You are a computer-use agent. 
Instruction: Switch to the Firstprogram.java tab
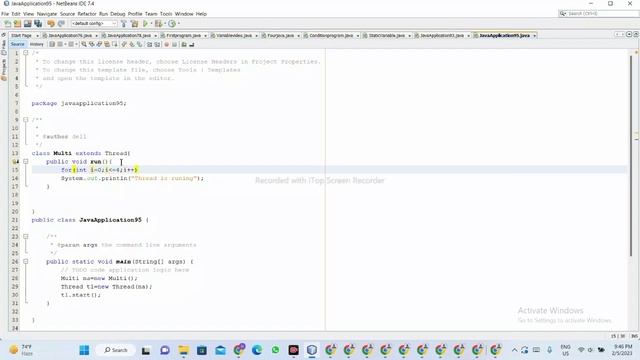[x=183, y=36]
